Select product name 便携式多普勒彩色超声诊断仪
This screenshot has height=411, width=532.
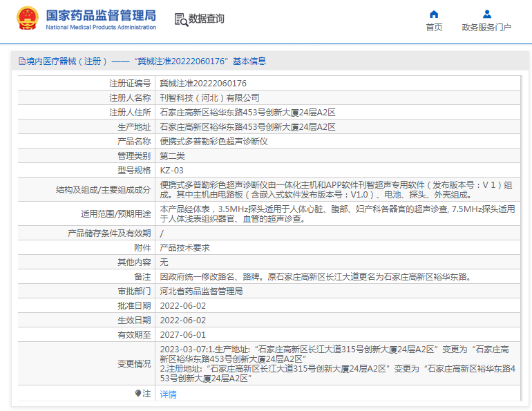213,142
